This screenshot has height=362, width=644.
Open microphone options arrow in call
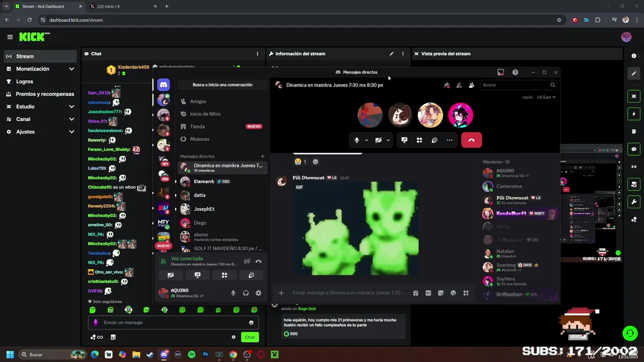click(x=366, y=140)
